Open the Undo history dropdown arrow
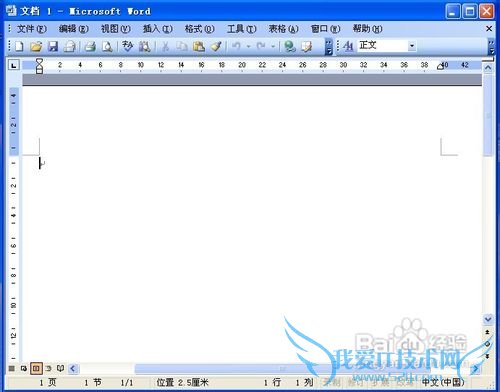This screenshot has width=500, height=392. (x=248, y=46)
